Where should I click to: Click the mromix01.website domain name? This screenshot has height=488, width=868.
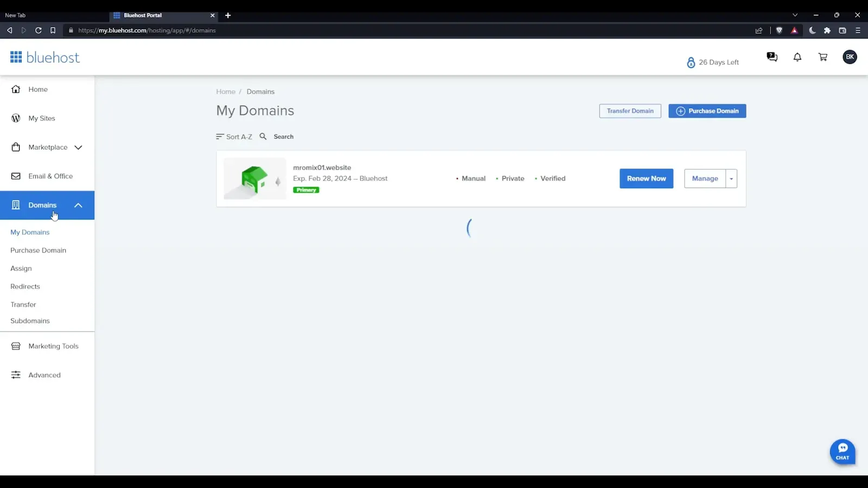click(322, 168)
